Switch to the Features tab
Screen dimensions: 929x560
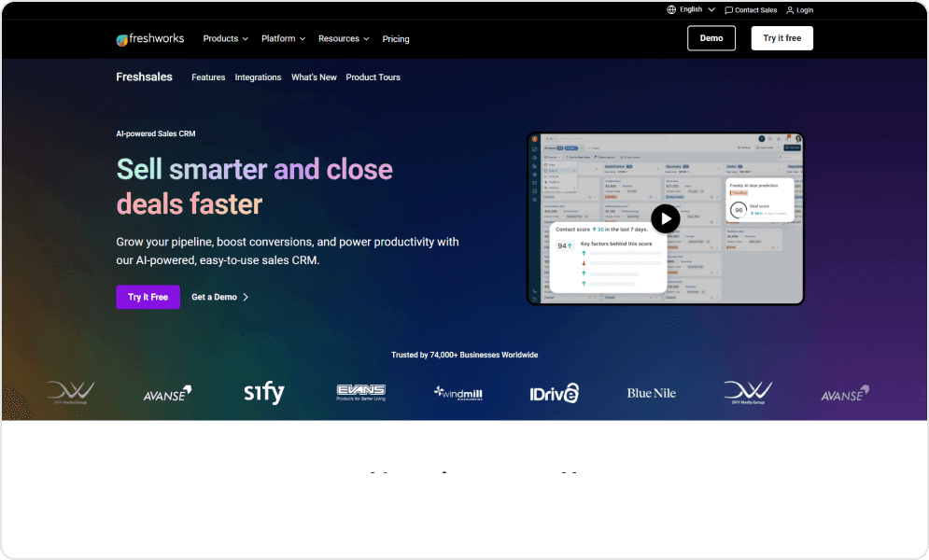coord(208,77)
